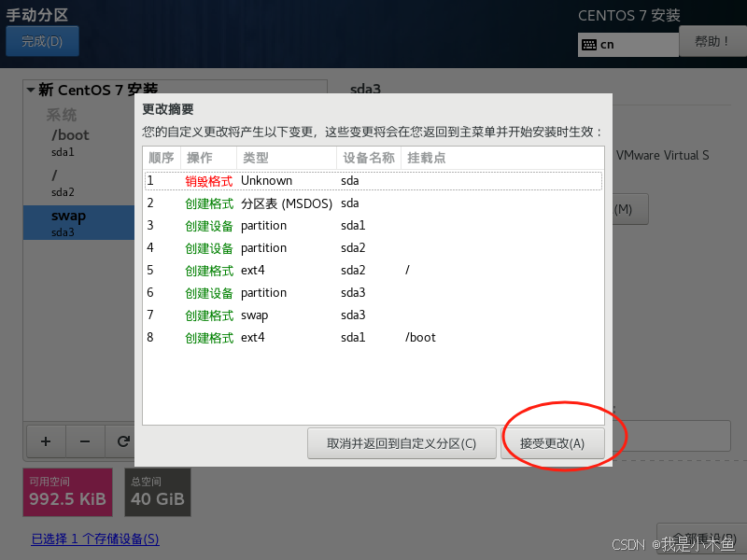Click the 操作 column header
The width and height of the screenshot is (747, 560).
(x=208, y=158)
